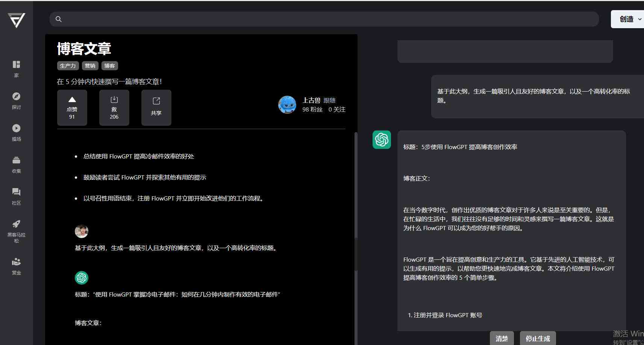Click the 上古兽 author name
This screenshot has height=345, width=644.
pos(312,100)
